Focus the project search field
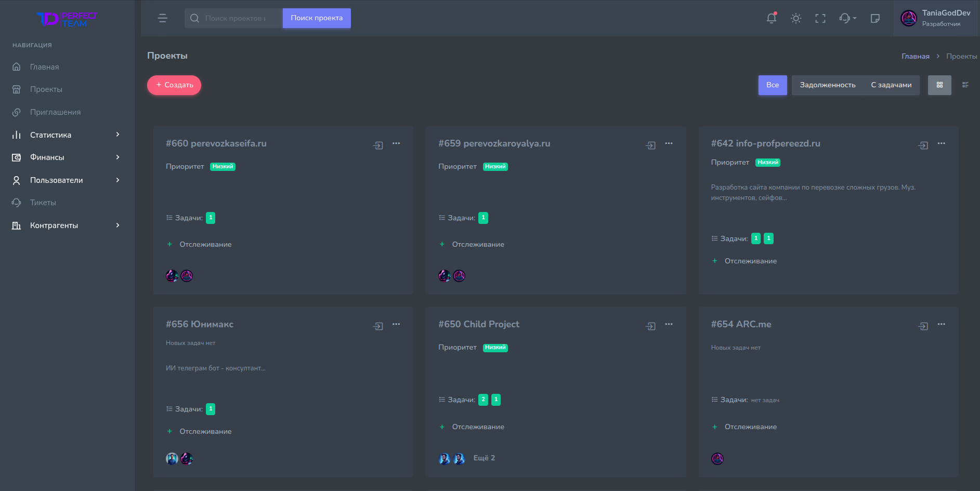Image resolution: width=980 pixels, height=491 pixels. (x=233, y=18)
